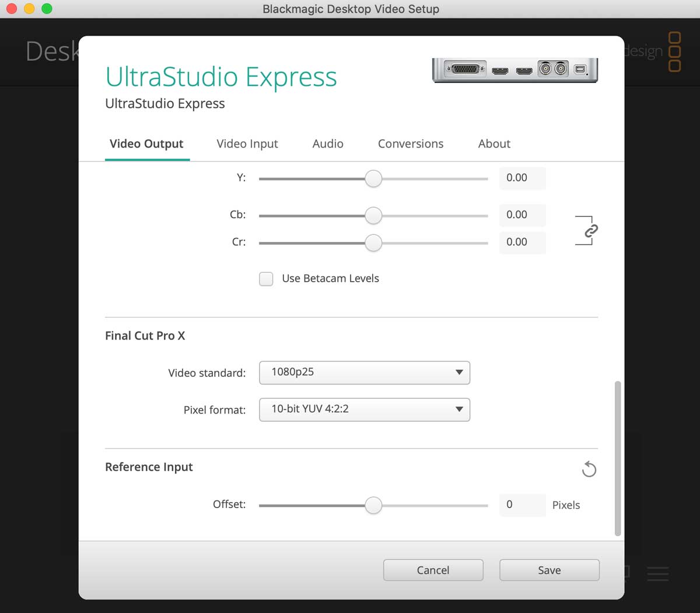The image size is (700, 613).
Task: Click the Cr value input field
Action: (523, 242)
